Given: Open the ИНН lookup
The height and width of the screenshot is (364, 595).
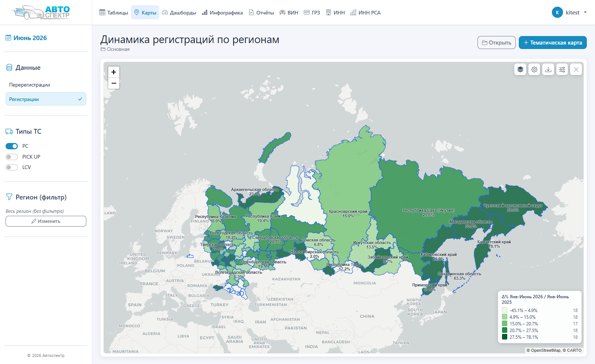Looking at the screenshot, I should coord(335,12).
